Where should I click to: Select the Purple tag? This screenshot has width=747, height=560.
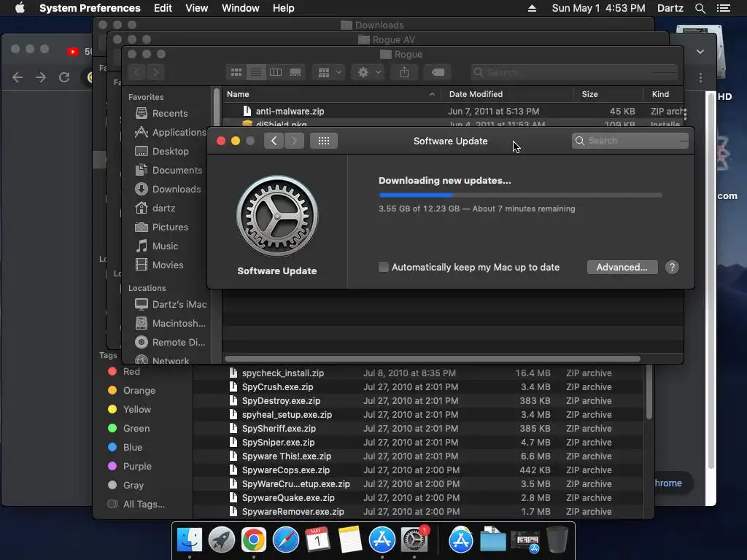click(130, 467)
